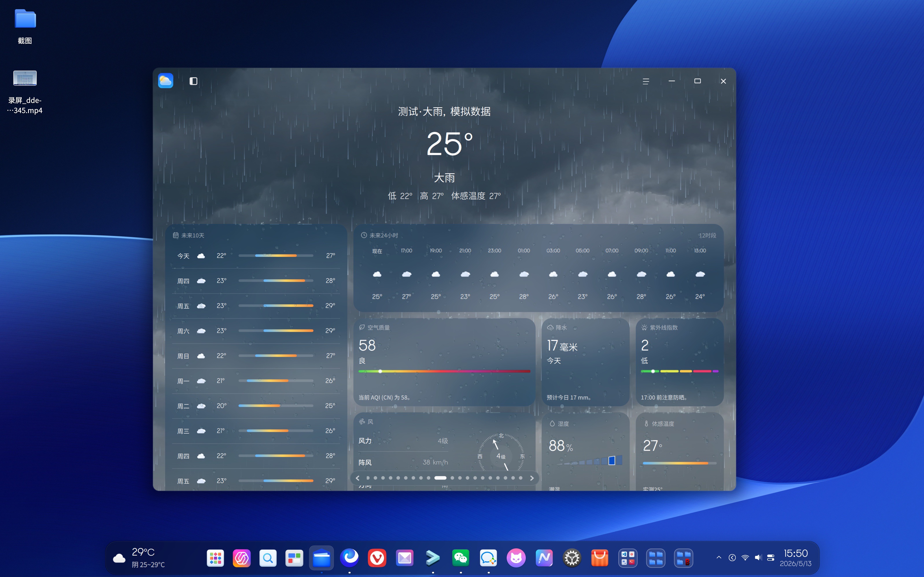
Task: Open the file manager icon in dock
Action: [321, 558]
